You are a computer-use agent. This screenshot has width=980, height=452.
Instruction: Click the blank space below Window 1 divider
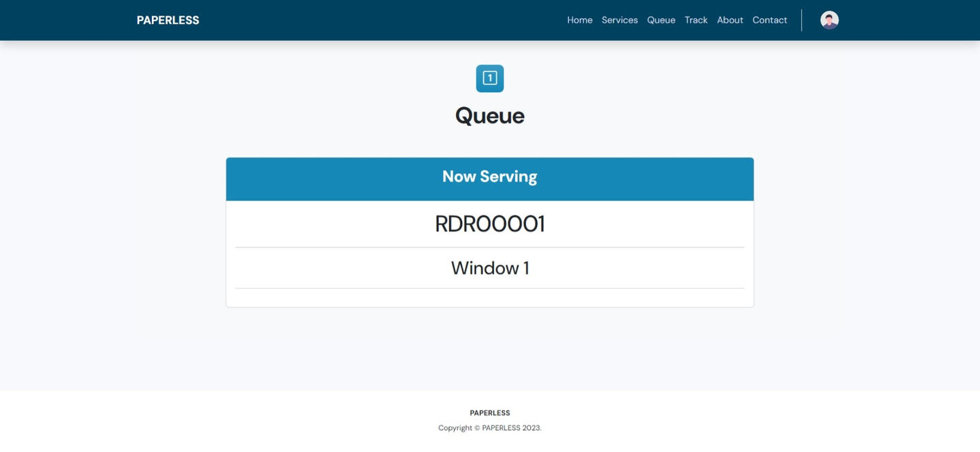(489, 298)
